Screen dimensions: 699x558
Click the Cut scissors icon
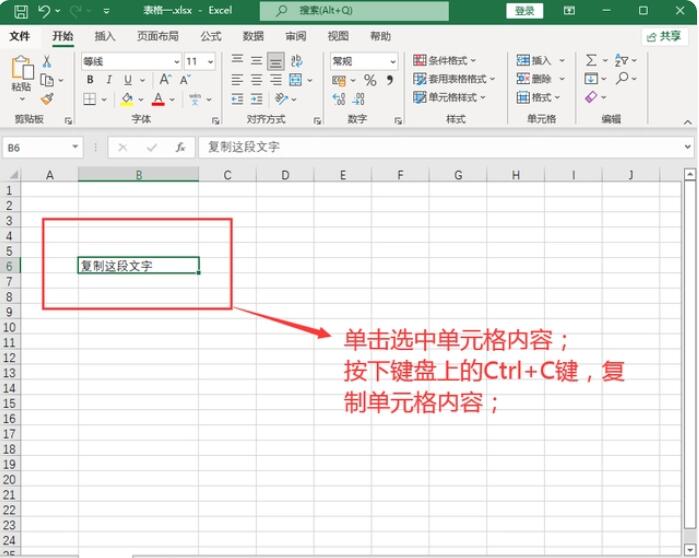(46, 62)
